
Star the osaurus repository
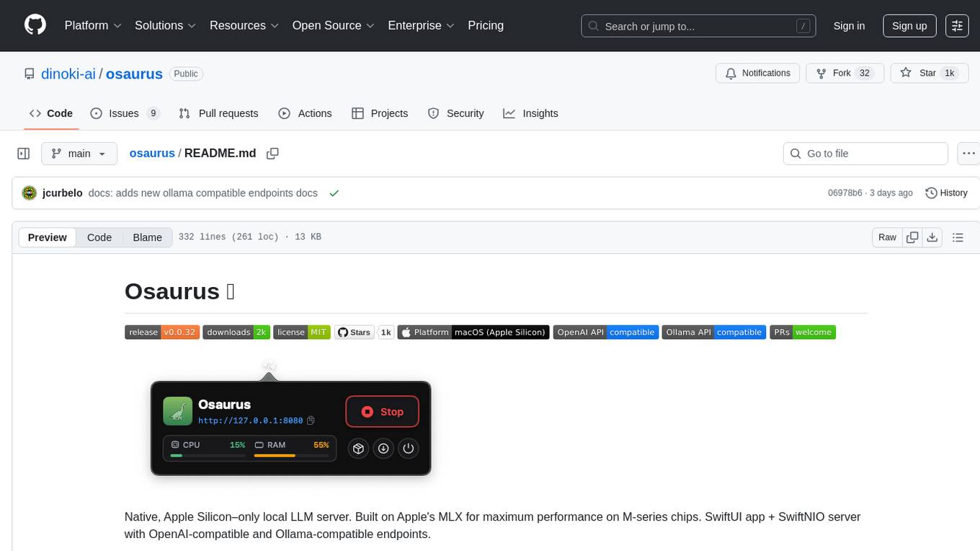929,74
